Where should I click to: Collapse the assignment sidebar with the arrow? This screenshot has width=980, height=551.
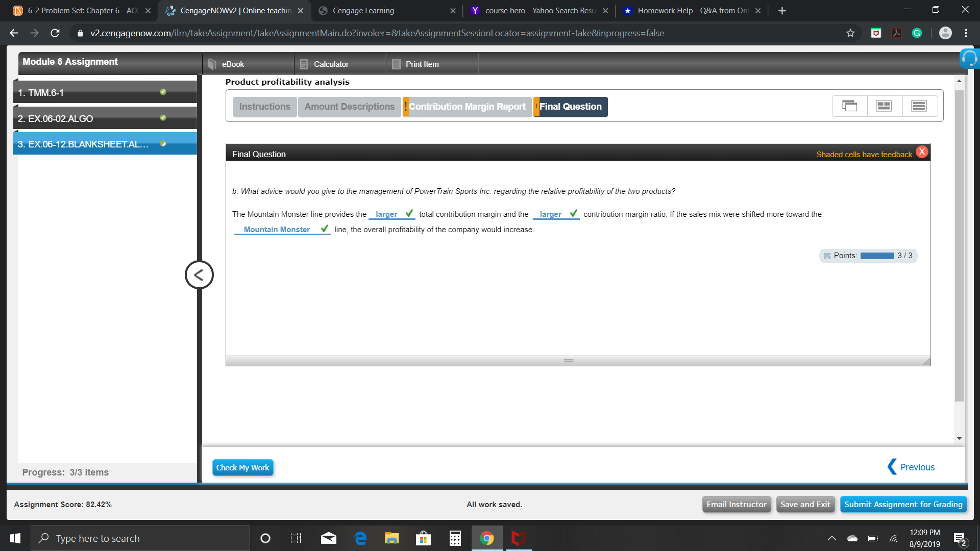click(199, 275)
